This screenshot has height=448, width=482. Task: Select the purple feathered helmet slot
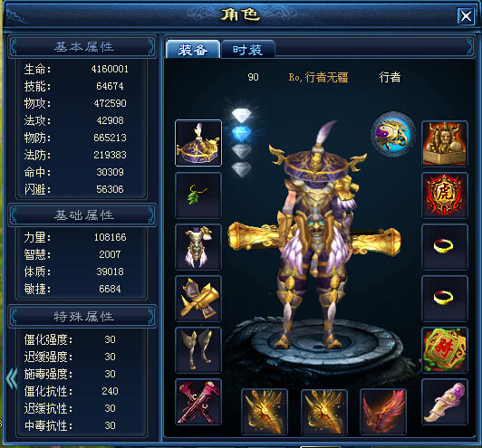(x=198, y=143)
